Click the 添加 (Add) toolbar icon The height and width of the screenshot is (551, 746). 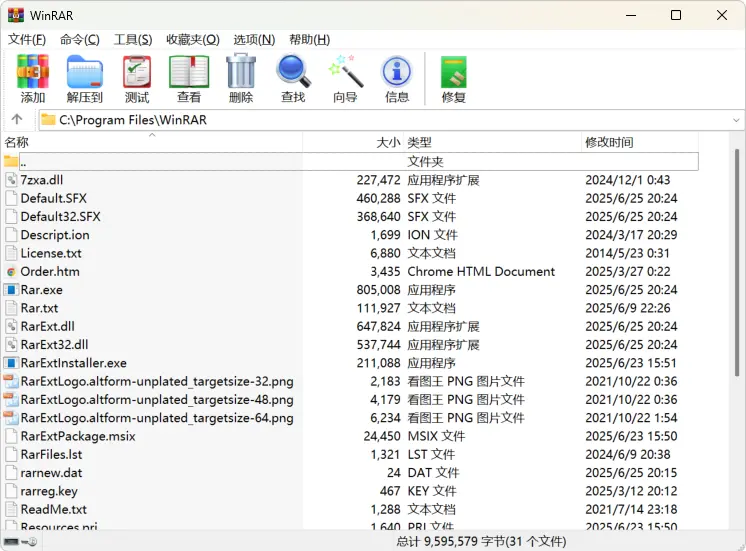click(32, 71)
